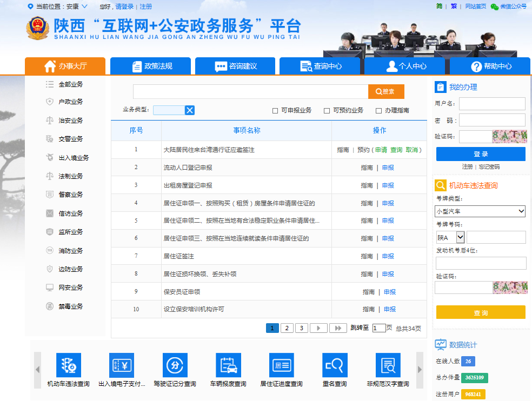Open the 号牌种类 小型汽车 dropdown
The width and height of the screenshot is (532, 401).
[480, 211]
